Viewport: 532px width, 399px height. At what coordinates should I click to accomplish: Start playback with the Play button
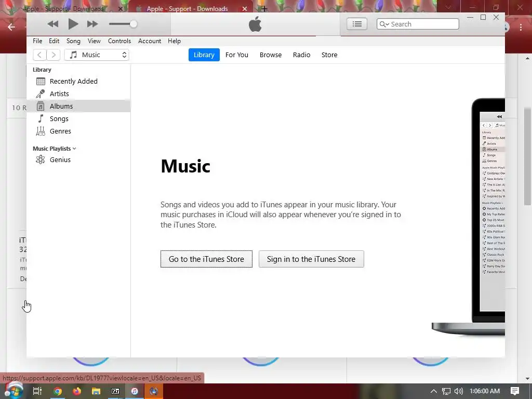point(73,24)
